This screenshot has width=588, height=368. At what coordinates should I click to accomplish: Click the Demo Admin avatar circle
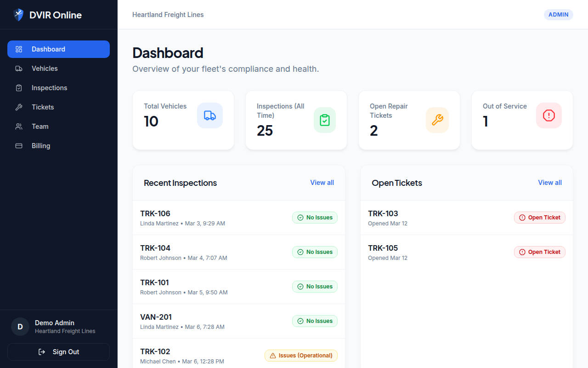pos(20,327)
